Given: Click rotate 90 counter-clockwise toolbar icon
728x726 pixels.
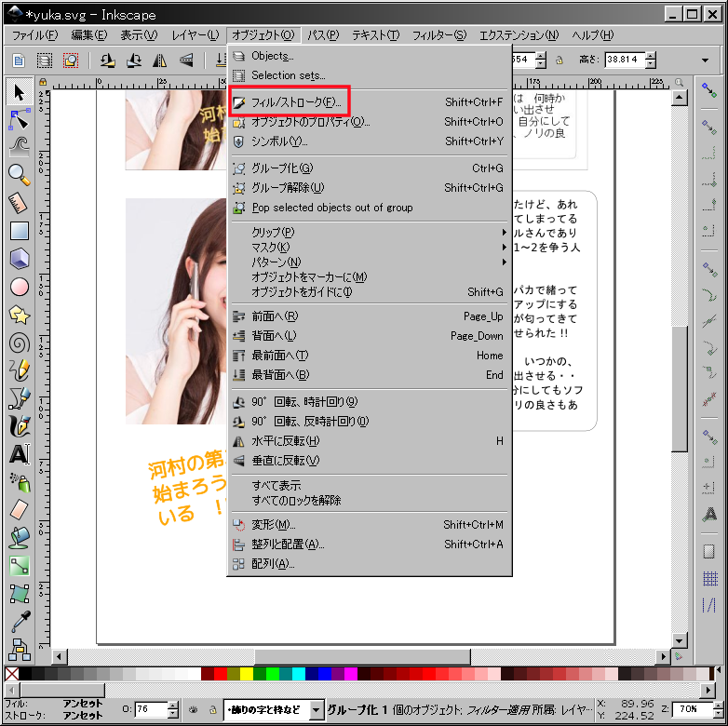Looking at the screenshot, I should (108, 60).
